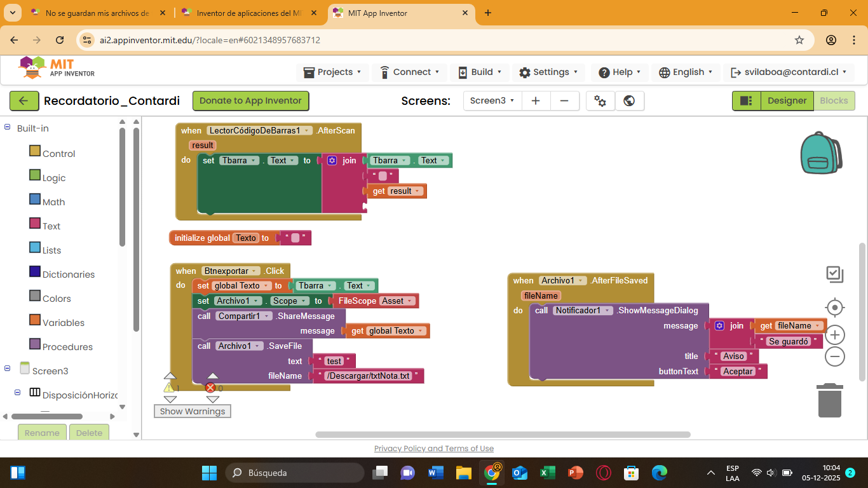Collapse the Screen3 tree node

click(8, 369)
